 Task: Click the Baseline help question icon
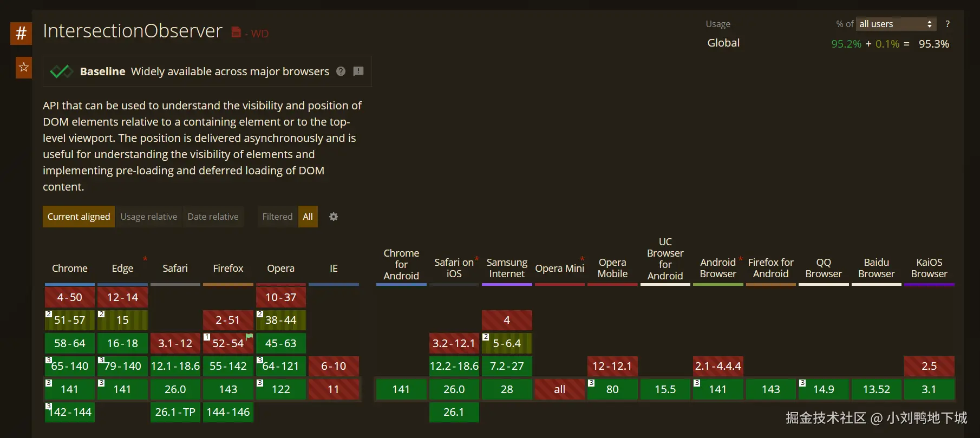click(341, 71)
